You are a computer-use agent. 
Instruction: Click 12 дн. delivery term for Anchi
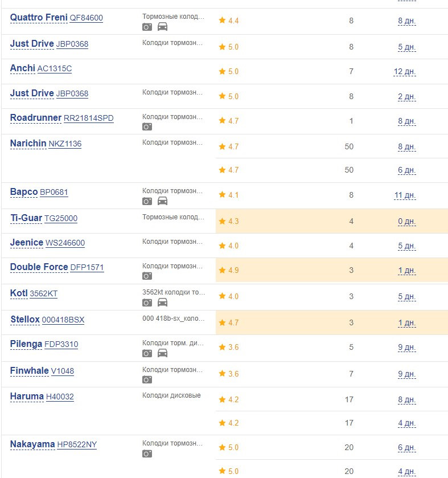pyautogui.click(x=405, y=72)
